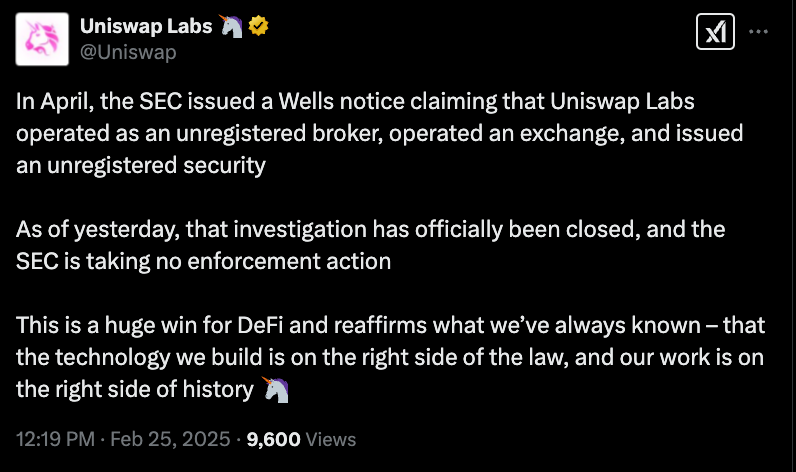This screenshot has width=796, height=472.
Task: Click the gold verified badge
Action: click(x=257, y=27)
